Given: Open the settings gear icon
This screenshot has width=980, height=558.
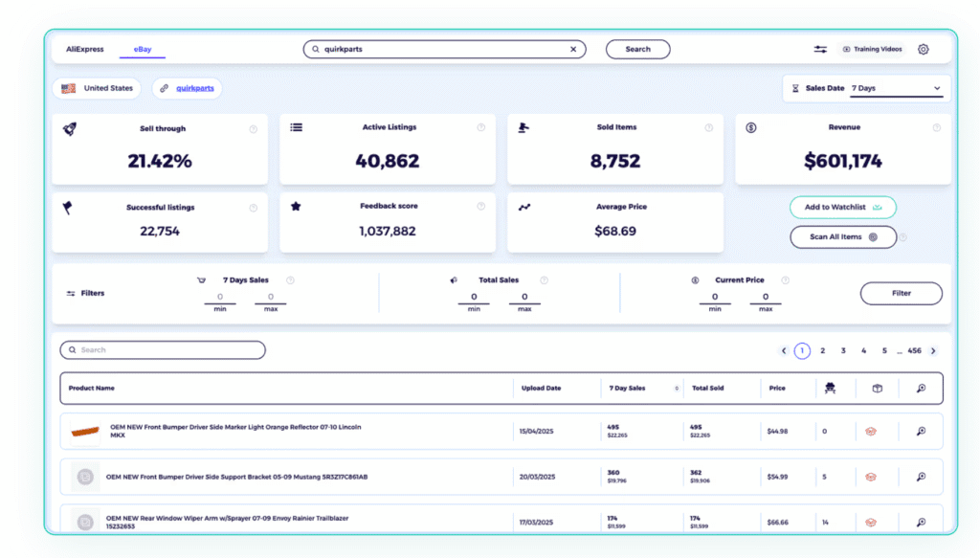Looking at the screenshot, I should [923, 49].
